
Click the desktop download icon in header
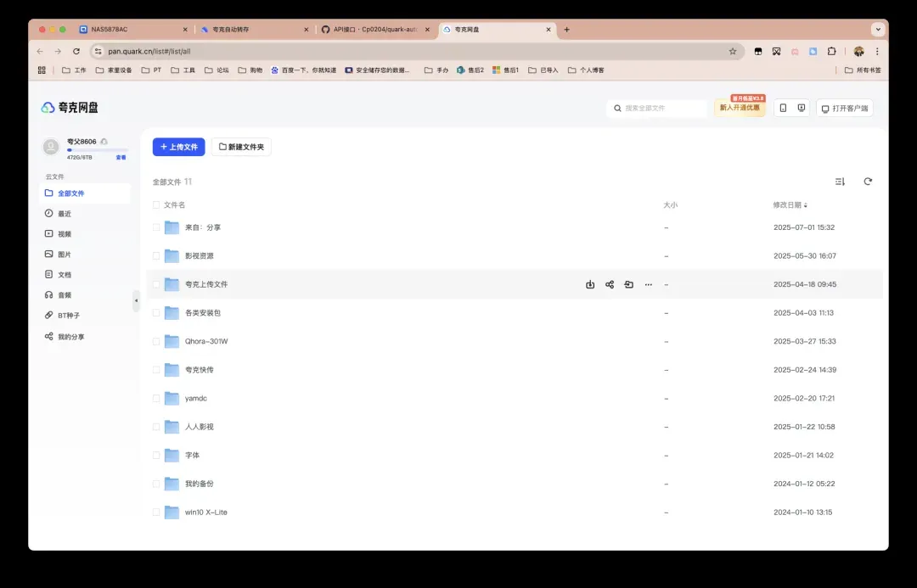tap(802, 109)
